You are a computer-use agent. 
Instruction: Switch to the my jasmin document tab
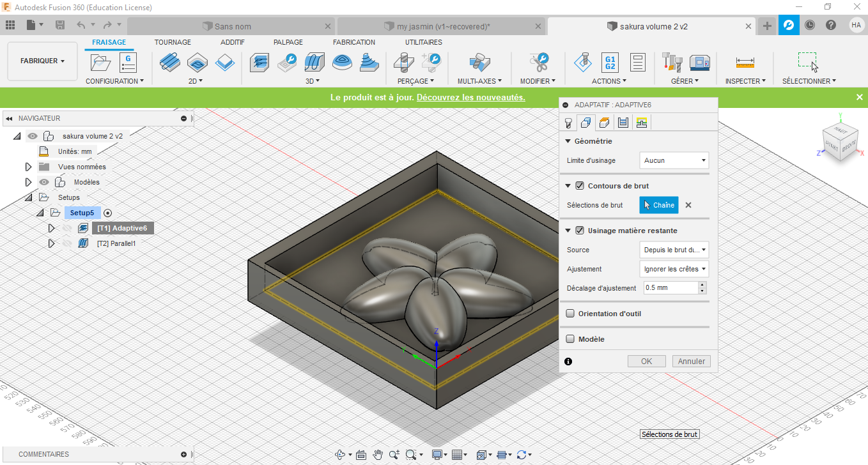(x=443, y=26)
